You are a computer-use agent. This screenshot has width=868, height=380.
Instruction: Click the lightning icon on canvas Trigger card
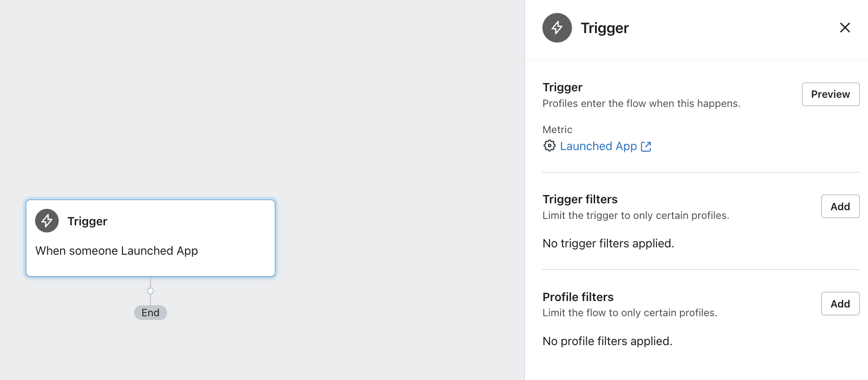(47, 221)
